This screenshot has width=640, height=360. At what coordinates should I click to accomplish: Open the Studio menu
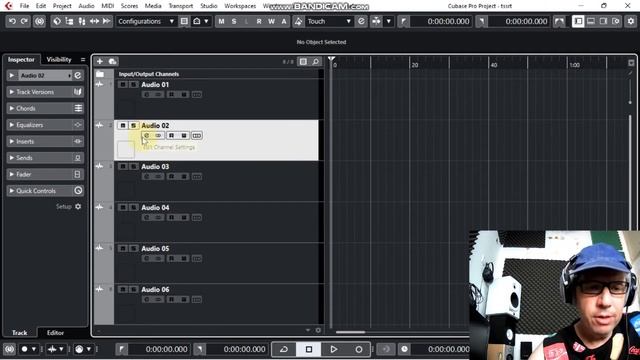click(x=209, y=6)
